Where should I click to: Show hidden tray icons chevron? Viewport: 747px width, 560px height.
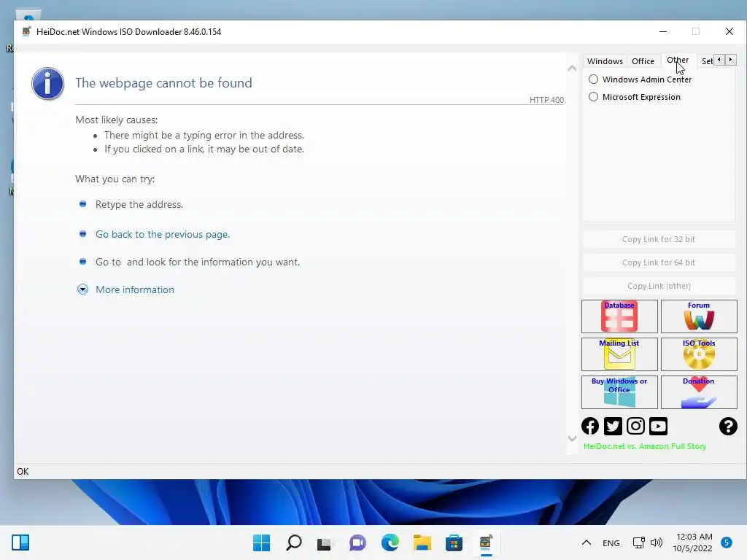click(587, 542)
